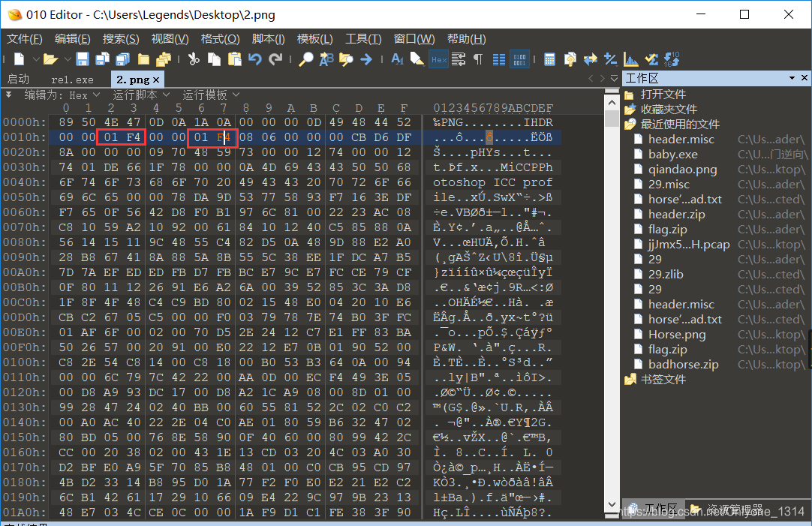Open the 工作区 panel options dropdown arrow
812x526 pixels.
click(792, 78)
